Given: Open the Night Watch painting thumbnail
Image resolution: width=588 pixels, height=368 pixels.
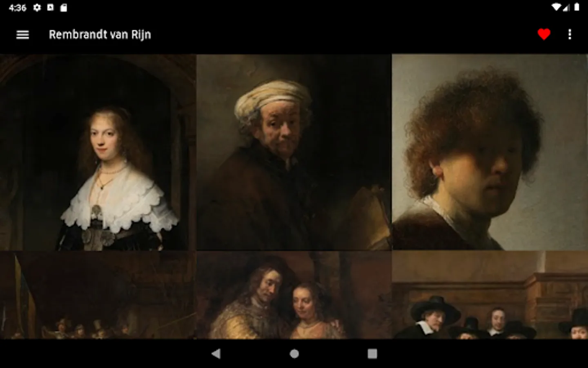Looking at the screenshot, I should click(98, 295).
